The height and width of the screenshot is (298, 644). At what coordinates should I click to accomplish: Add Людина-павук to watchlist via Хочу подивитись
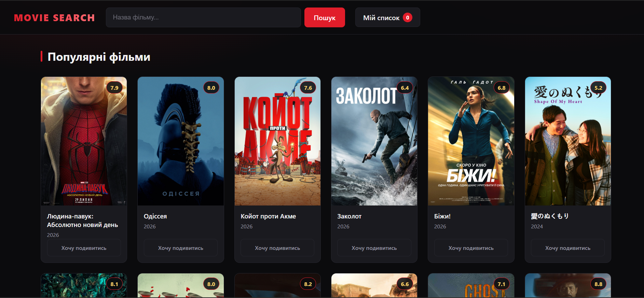click(x=84, y=248)
